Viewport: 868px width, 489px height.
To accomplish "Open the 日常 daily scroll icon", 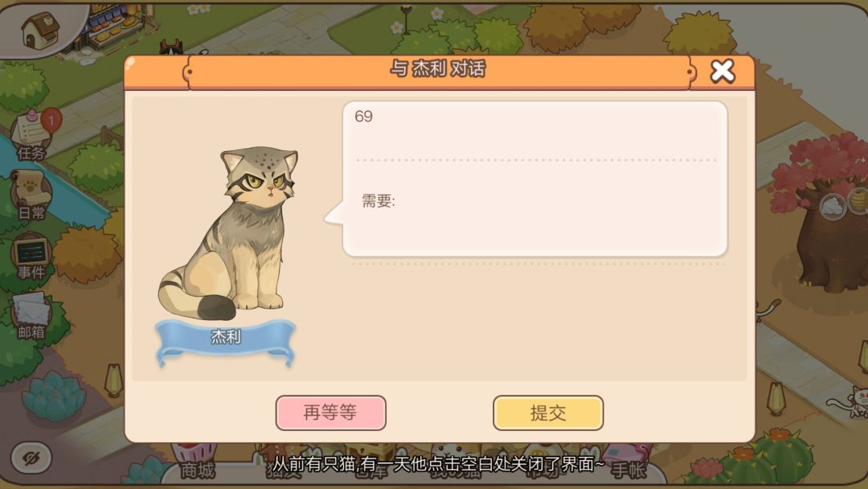I will (x=31, y=195).
